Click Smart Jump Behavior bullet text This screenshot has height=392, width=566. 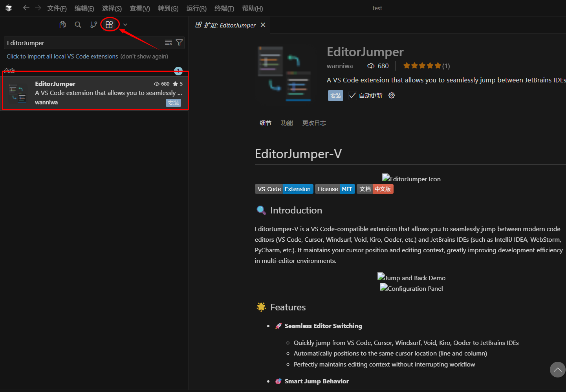tap(317, 381)
